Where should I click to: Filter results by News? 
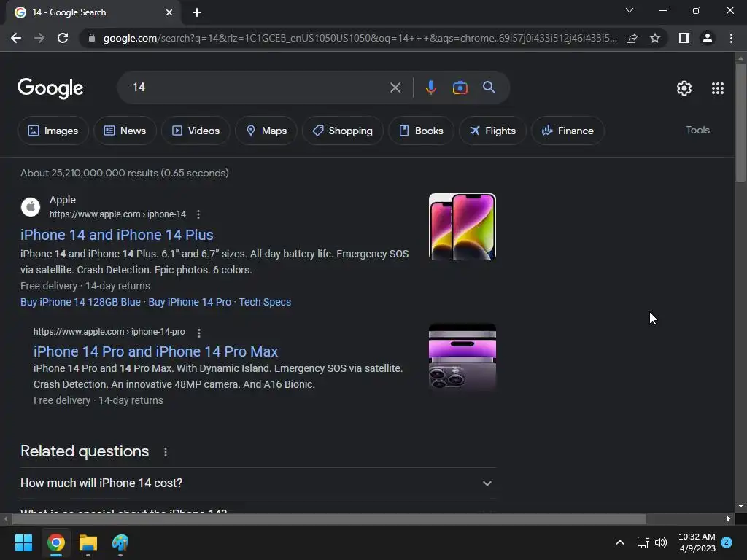pyautogui.click(x=125, y=131)
